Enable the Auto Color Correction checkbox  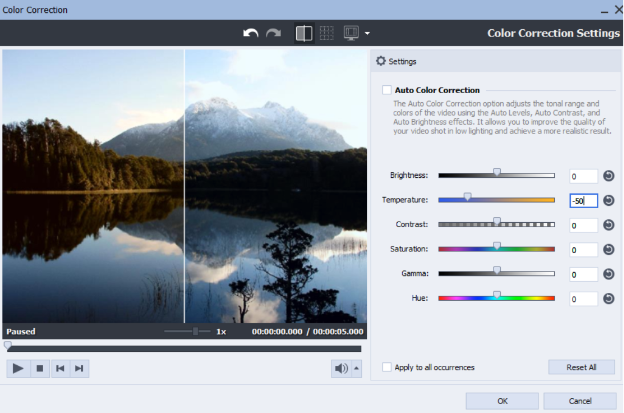pyautogui.click(x=387, y=90)
